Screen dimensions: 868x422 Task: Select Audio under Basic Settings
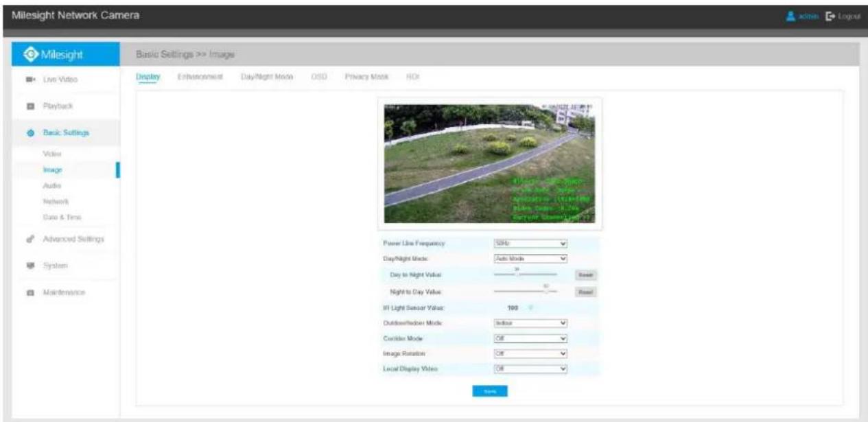(x=52, y=185)
